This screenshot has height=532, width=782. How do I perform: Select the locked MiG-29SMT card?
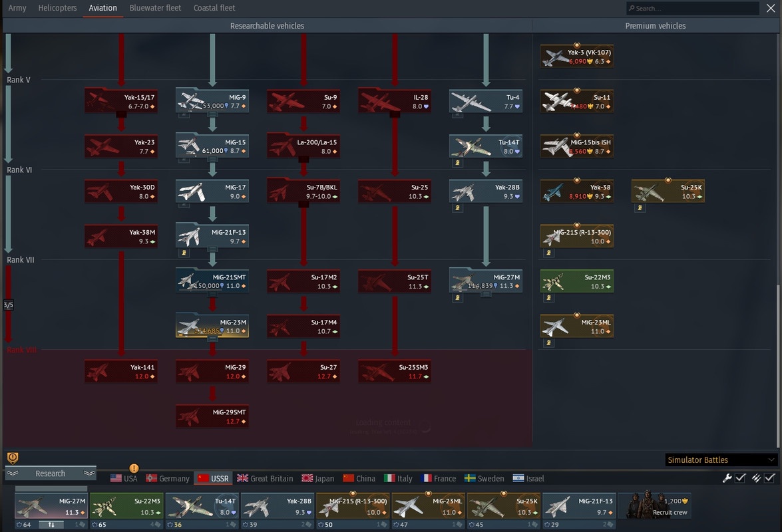(x=212, y=416)
